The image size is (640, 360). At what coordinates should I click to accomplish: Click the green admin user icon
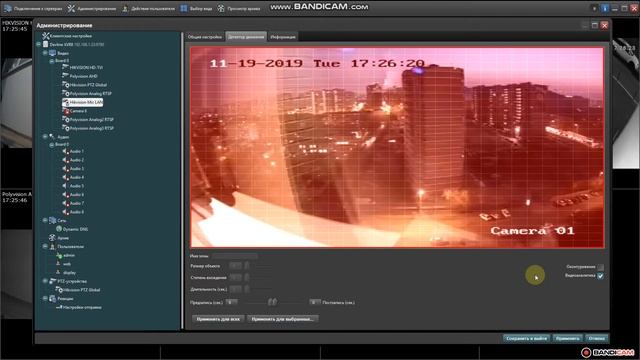pos(58,255)
